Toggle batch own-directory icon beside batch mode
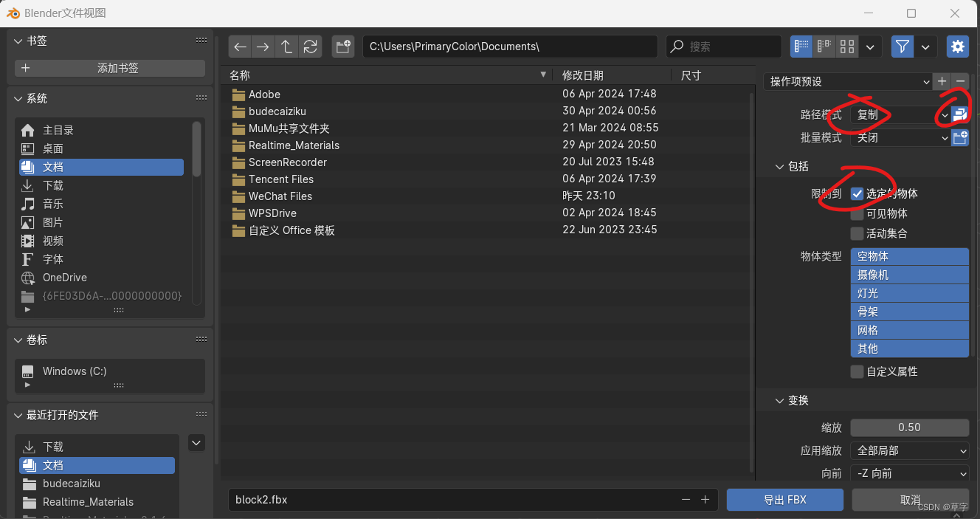Viewport: 980px width, 519px height. tap(960, 137)
